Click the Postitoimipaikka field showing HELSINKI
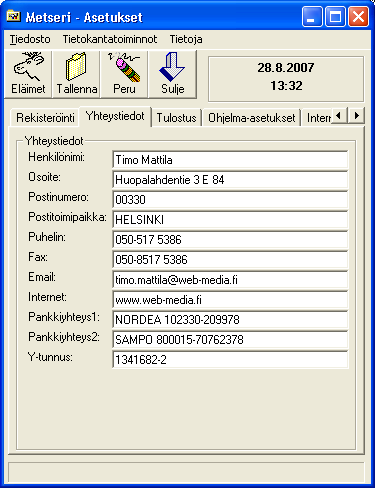Viewport: 375px width, 488px height. (x=230, y=220)
